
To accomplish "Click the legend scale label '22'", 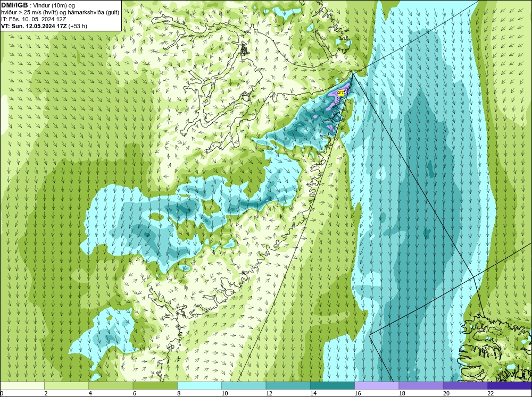I will pyautogui.click(x=491, y=393).
